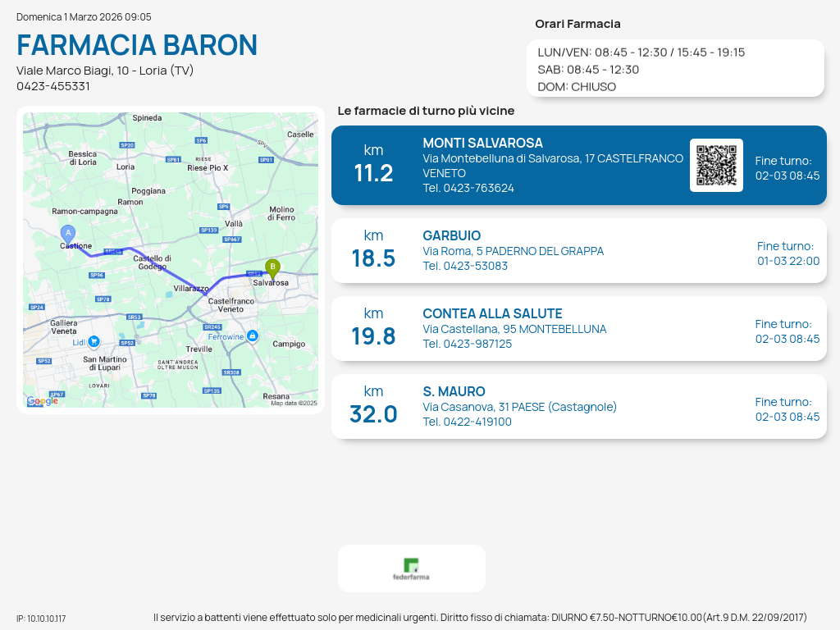Click the Lidl shopping cart map icon
The width and height of the screenshot is (840, 630).
coord(94,341)
